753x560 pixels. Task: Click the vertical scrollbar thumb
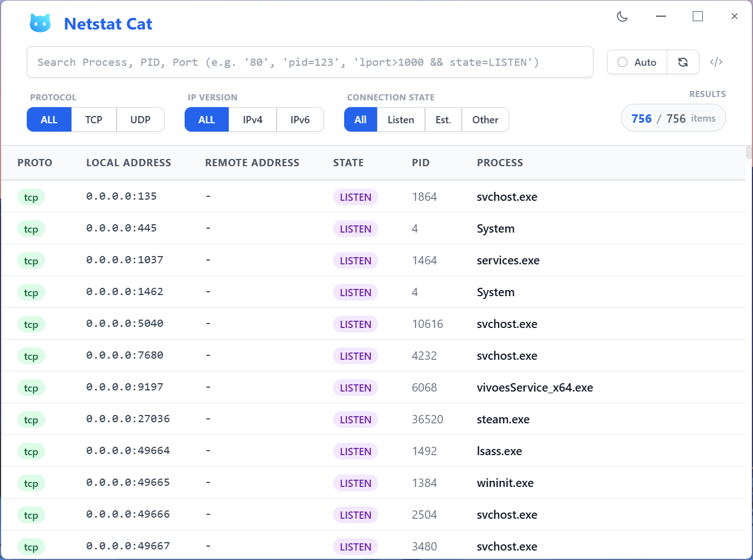(x=749, y=153)
